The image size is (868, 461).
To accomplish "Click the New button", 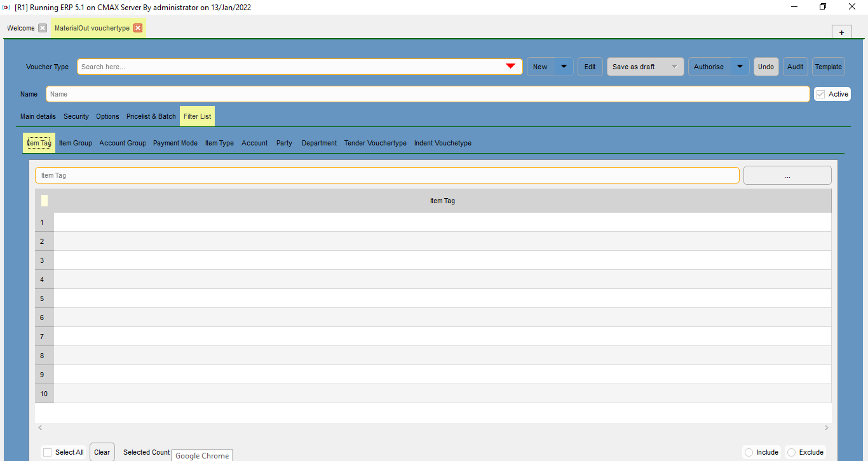I will (541, 67).
